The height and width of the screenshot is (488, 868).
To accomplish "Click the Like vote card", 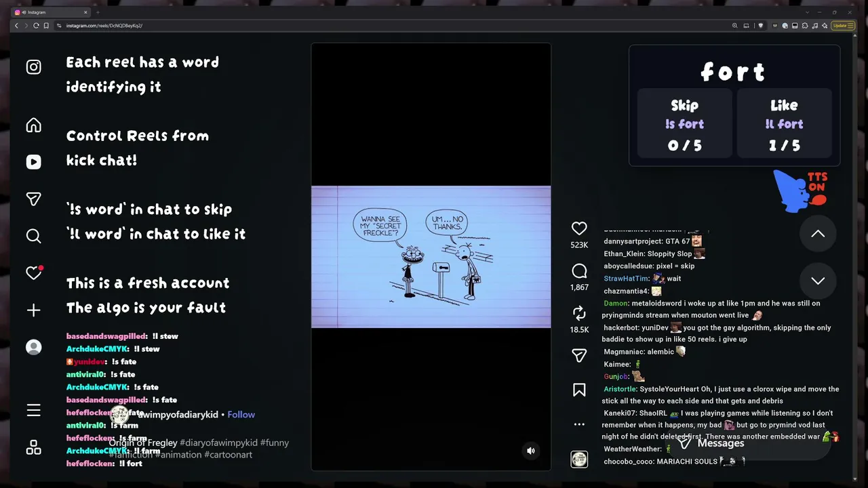I will (x=784, y=125).
